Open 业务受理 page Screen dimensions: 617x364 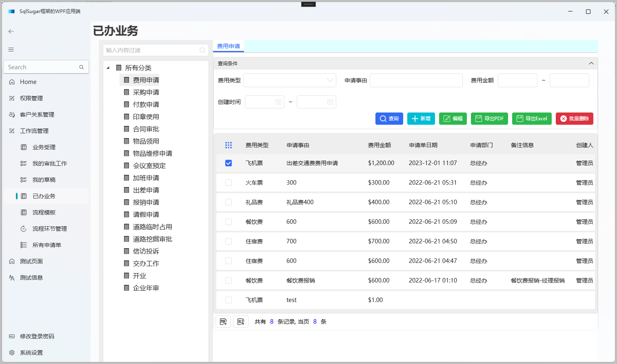click(x=46, y=147)
